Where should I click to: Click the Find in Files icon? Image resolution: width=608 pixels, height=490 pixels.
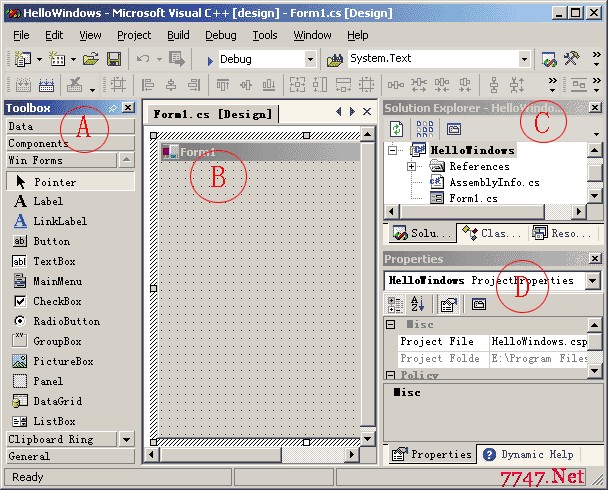[x=335, y=60]
